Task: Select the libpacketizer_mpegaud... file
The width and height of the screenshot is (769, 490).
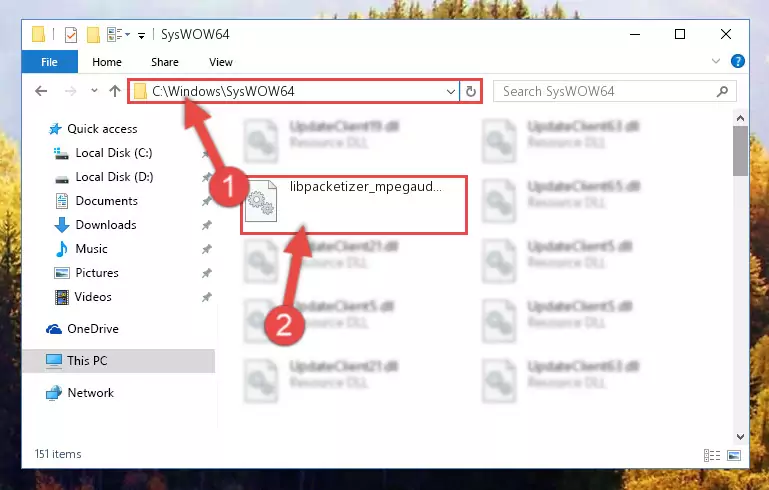Action: (x=353, y=205)
